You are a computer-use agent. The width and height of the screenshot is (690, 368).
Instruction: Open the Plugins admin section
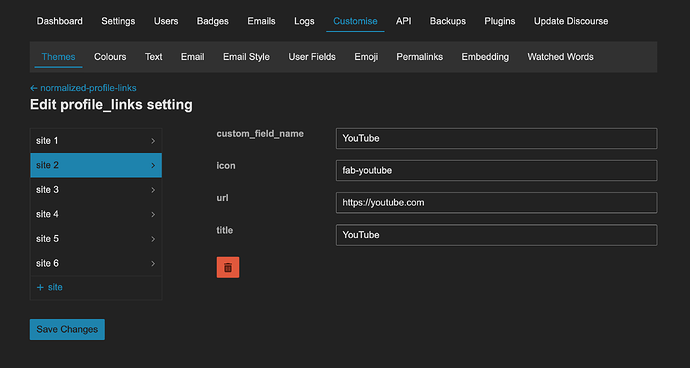coord(499,21)
